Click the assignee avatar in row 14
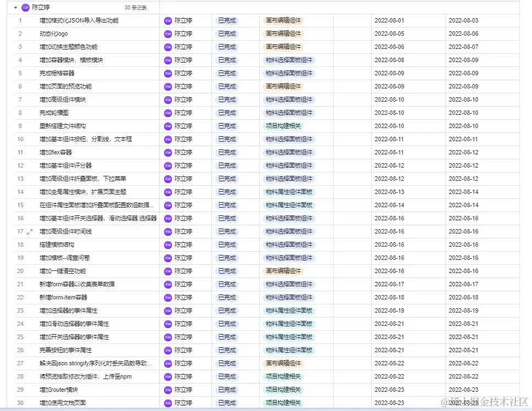 168,192
